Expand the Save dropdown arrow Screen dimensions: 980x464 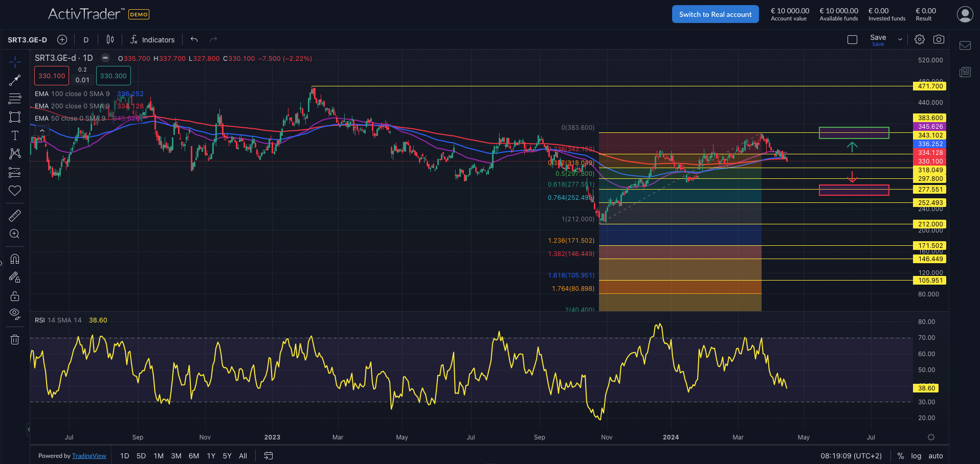click(x=900, y=39)
